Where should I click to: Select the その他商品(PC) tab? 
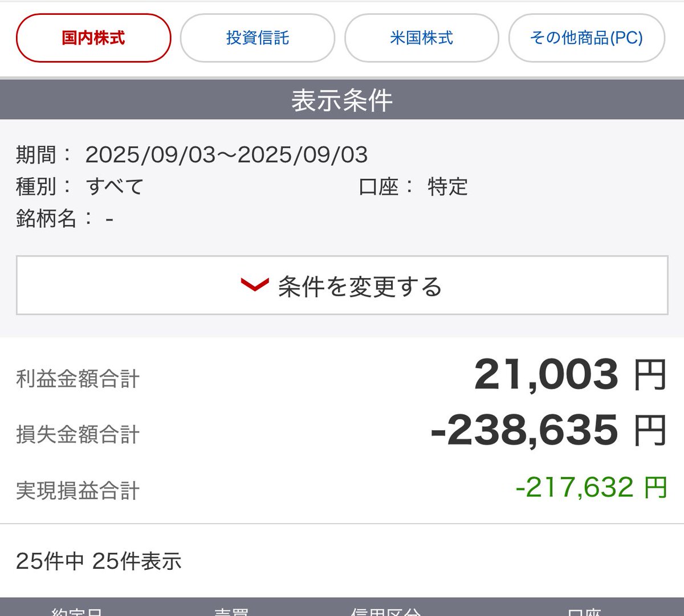587,38
